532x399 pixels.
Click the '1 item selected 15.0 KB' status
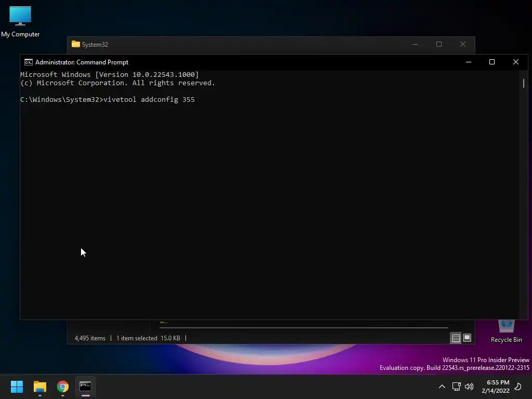[148, 338]
